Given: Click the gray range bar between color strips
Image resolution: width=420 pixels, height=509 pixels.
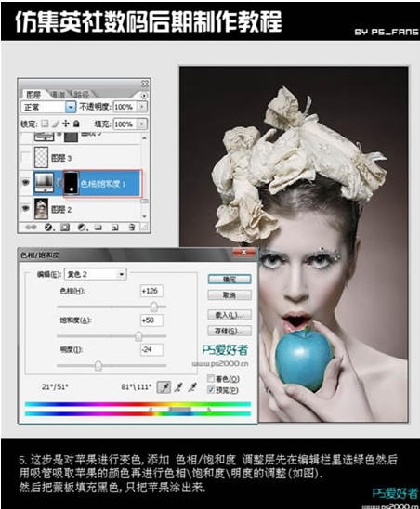Looking at the screenshot, I should tap(179, 410).
